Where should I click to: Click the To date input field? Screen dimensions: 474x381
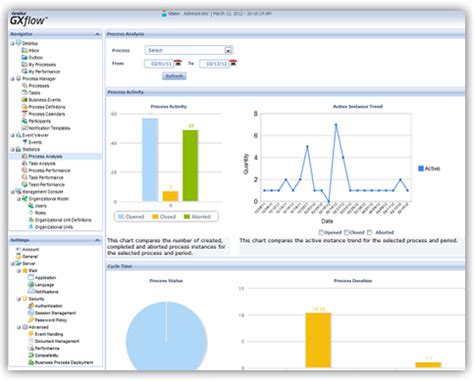point(214,64)
